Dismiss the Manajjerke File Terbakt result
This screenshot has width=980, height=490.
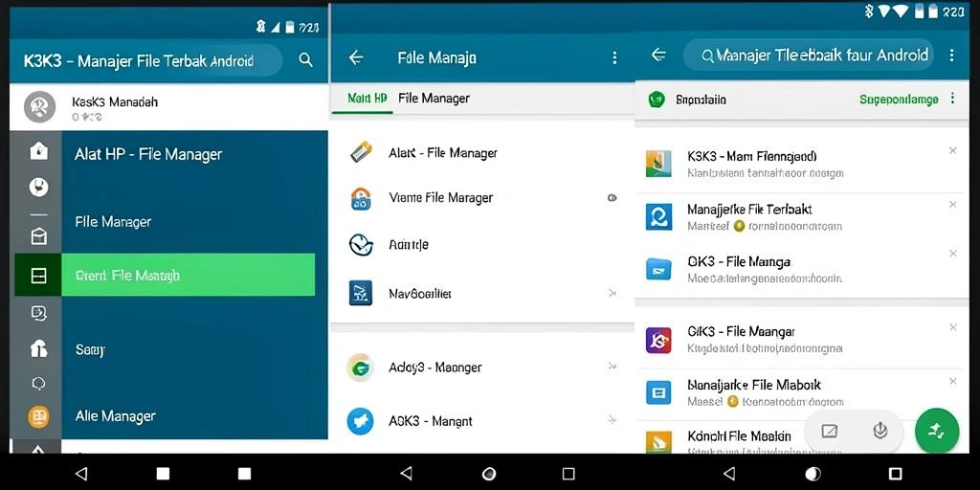click(x=952, y=205)
